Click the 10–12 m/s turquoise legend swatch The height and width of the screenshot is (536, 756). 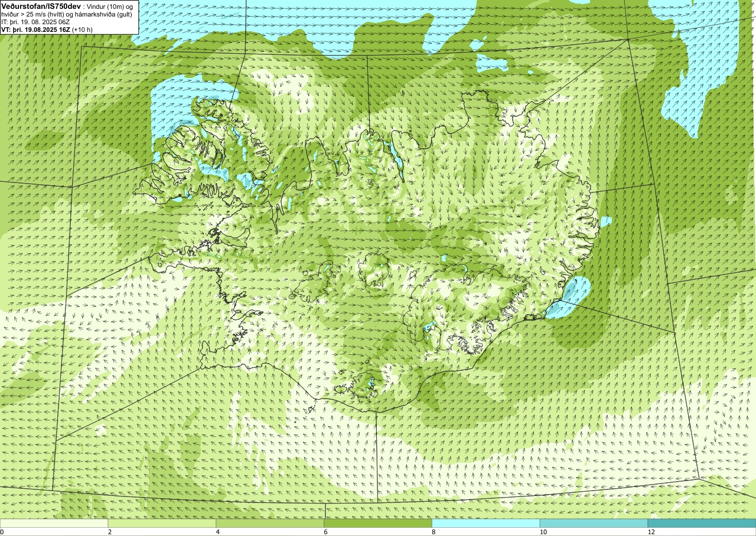tap(594, 523)
